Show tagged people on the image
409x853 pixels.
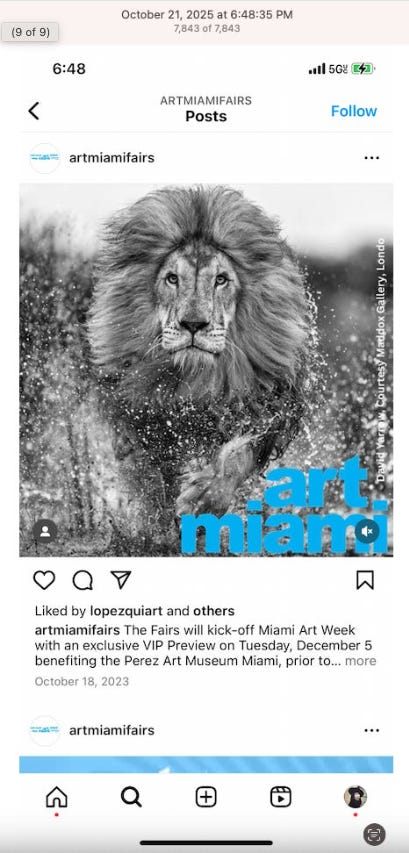pyautogui.click(x=45, y=531)
